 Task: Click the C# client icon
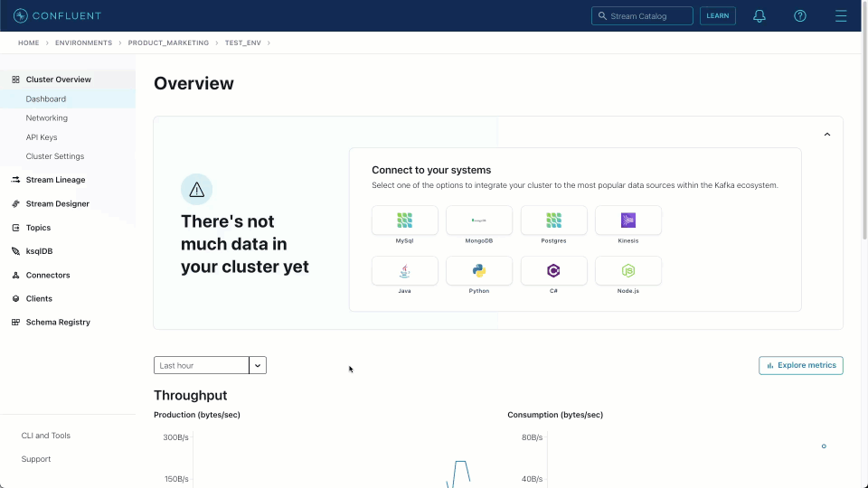pos(553,271)
